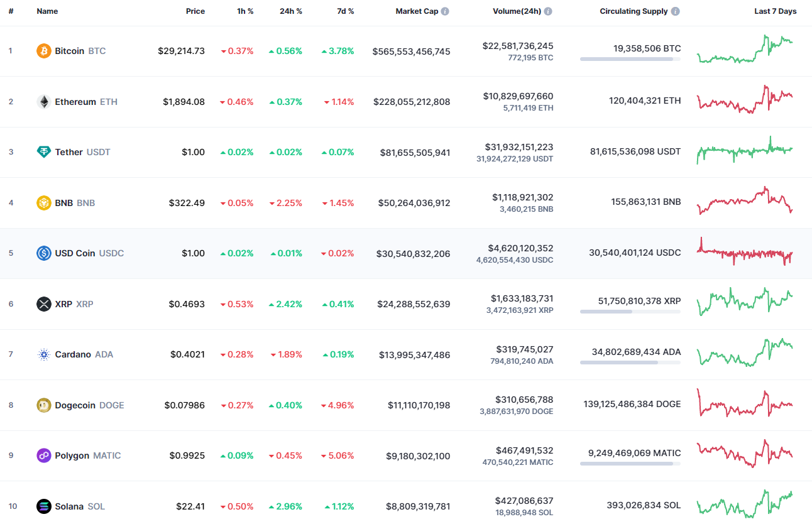Screen dimensions: 812x529
Task: Click the Solana logo icon
Action: point(43,506)
